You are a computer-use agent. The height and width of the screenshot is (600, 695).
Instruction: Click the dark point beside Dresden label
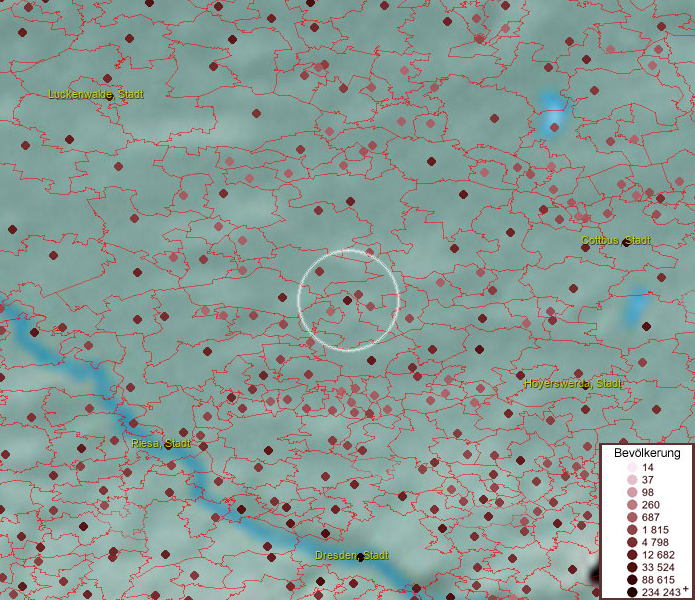(360, 557)
